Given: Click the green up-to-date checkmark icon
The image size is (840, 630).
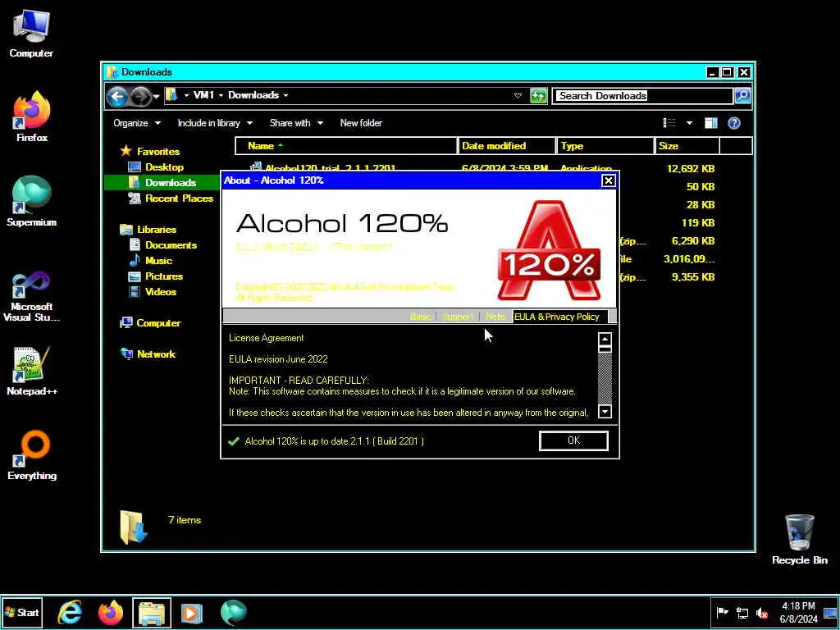Looking at the screenshot, I should tap(234, 441).
